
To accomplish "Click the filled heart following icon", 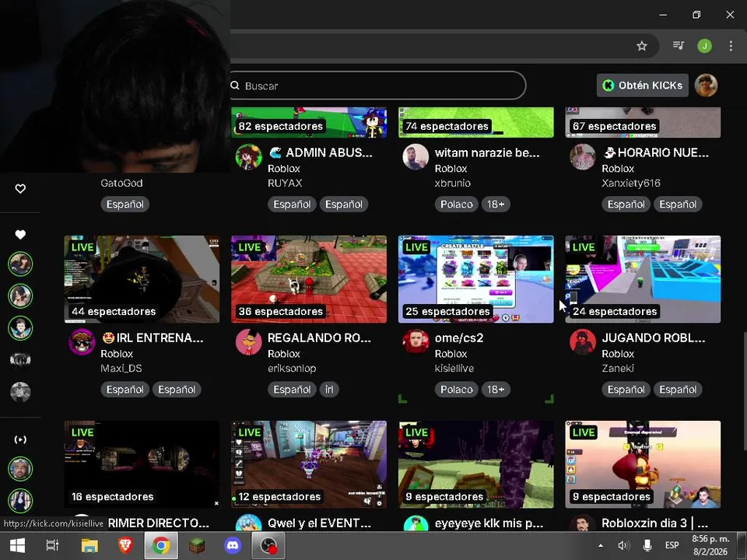I will tap(20, 234).
